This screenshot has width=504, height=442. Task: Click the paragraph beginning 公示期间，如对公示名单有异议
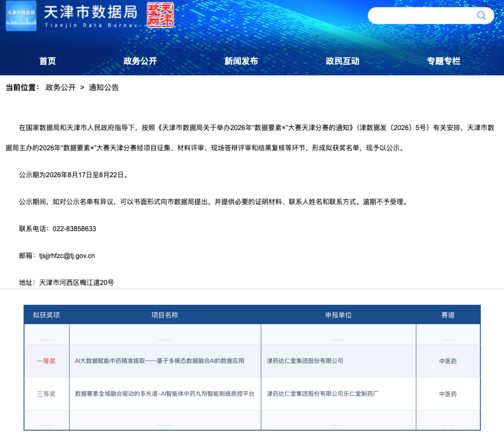pyautogui.click(x=213, y=202)
